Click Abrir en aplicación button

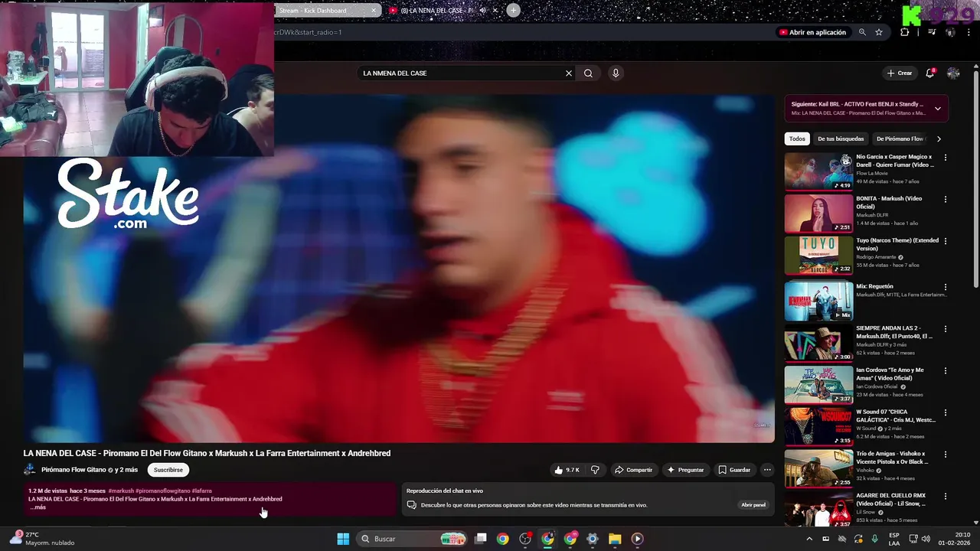point(812,32)
